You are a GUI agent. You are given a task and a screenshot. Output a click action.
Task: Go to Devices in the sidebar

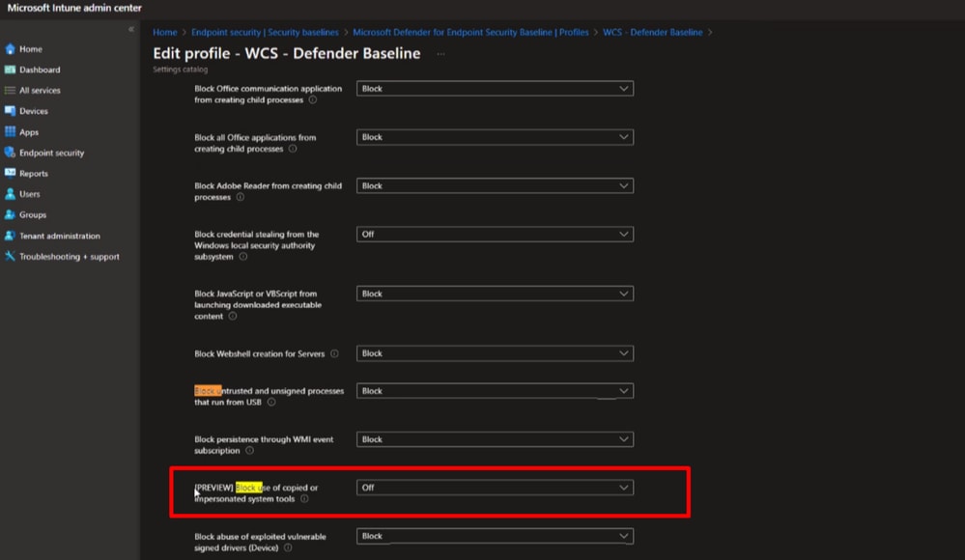tap(34, 111)
